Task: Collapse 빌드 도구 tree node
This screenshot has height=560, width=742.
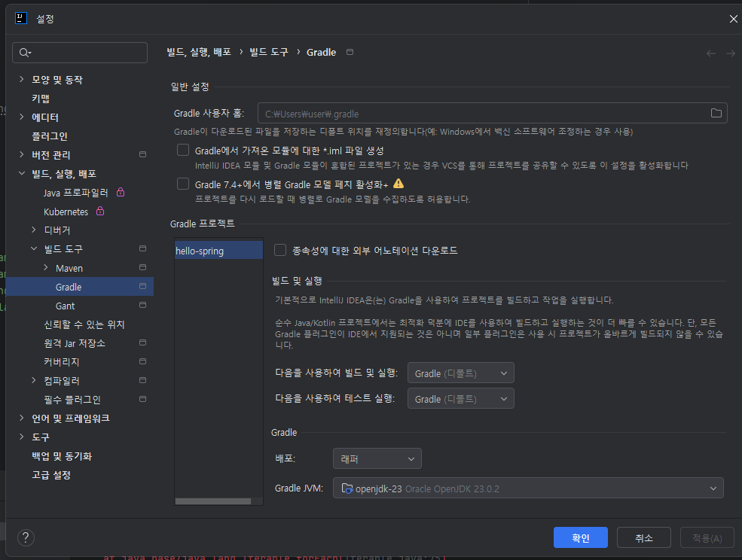Action: [x=34, y=248]
